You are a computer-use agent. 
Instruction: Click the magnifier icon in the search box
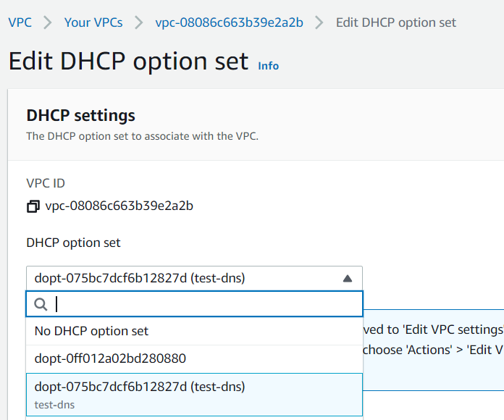41,305
